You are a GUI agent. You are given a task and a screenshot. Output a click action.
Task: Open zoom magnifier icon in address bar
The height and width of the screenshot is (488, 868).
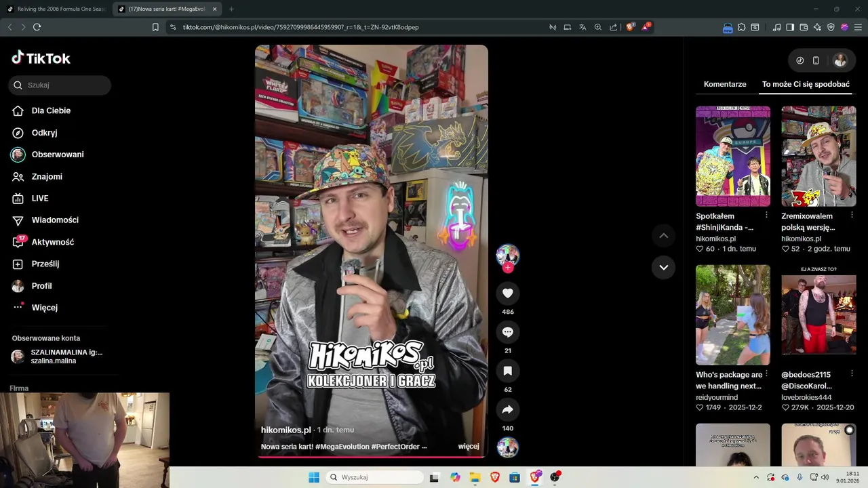[x=598, y=27]
